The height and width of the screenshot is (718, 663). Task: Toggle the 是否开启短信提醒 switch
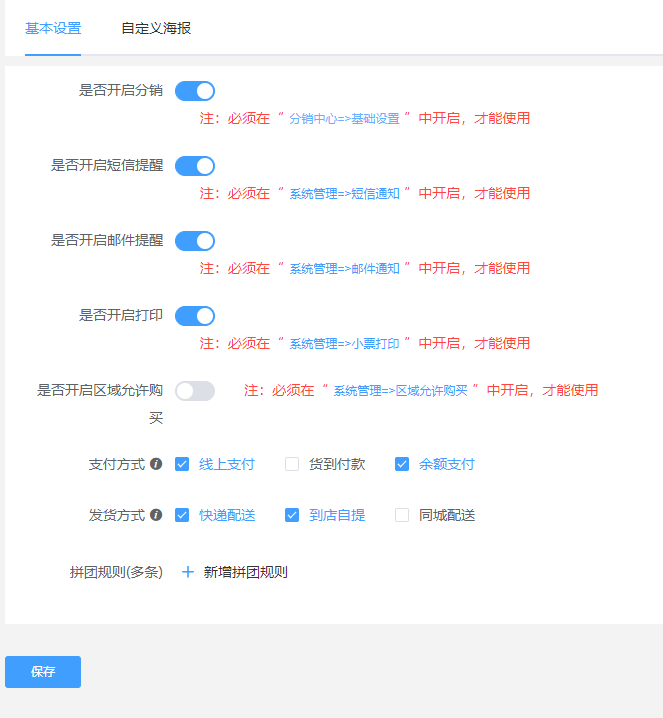click(195, 166)
